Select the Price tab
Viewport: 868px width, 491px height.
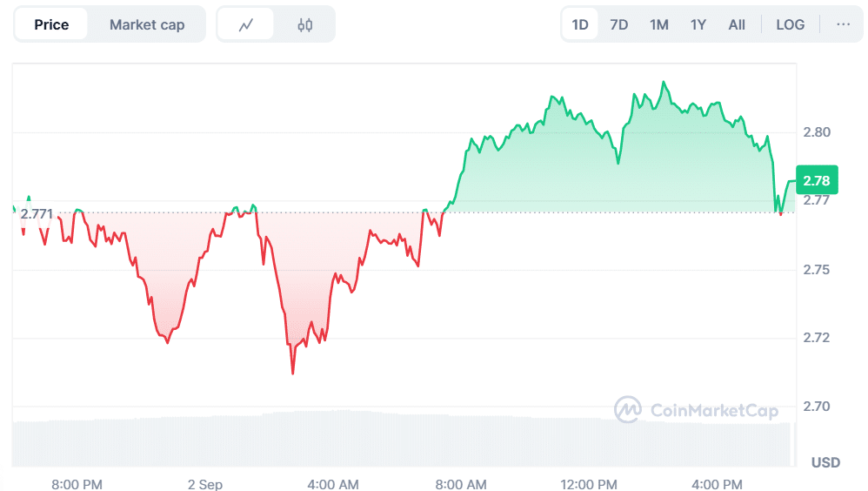point(51,24)
